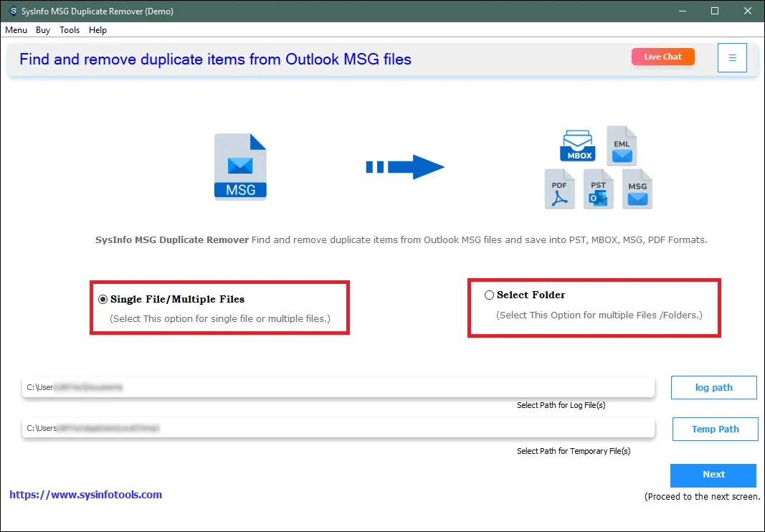This screenshot has height=532, width=765.
Task: Click the Temp Path button
Action: pyautogui.click(x=715, y=429)
